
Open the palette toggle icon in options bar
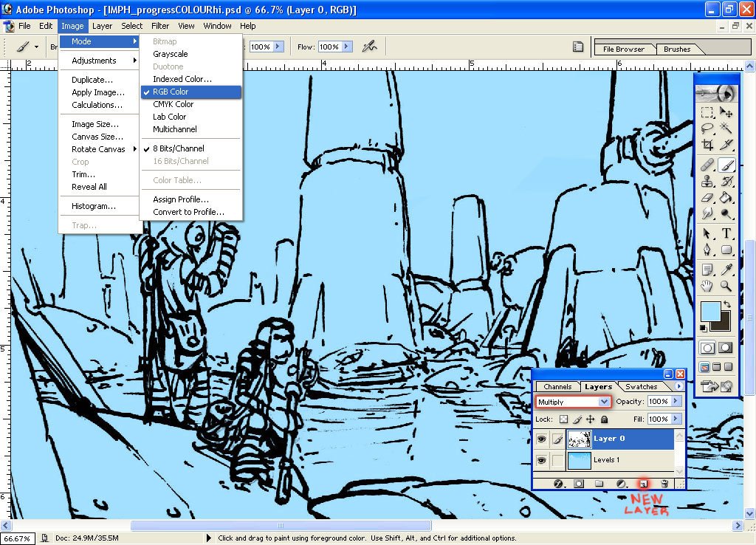(x=578, y=47)
